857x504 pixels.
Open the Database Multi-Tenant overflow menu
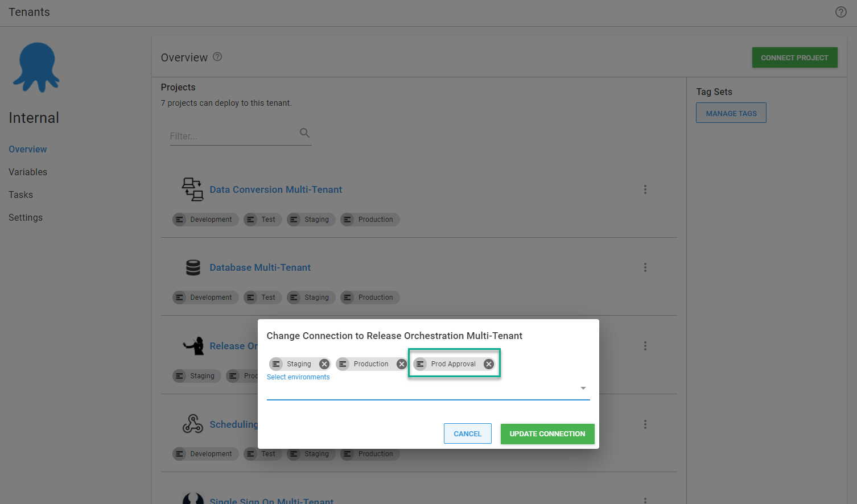point(645,267)
